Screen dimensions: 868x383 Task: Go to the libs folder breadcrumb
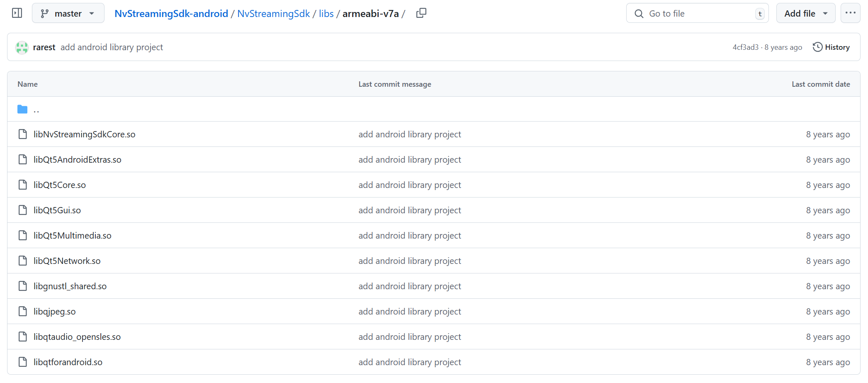tap(326, 14)
